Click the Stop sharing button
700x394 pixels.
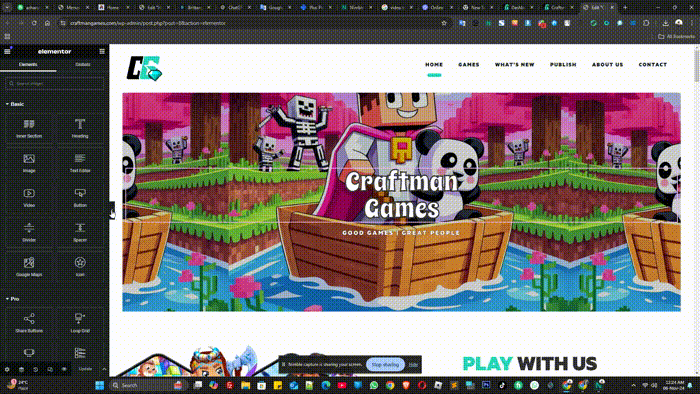click(385, 365)
